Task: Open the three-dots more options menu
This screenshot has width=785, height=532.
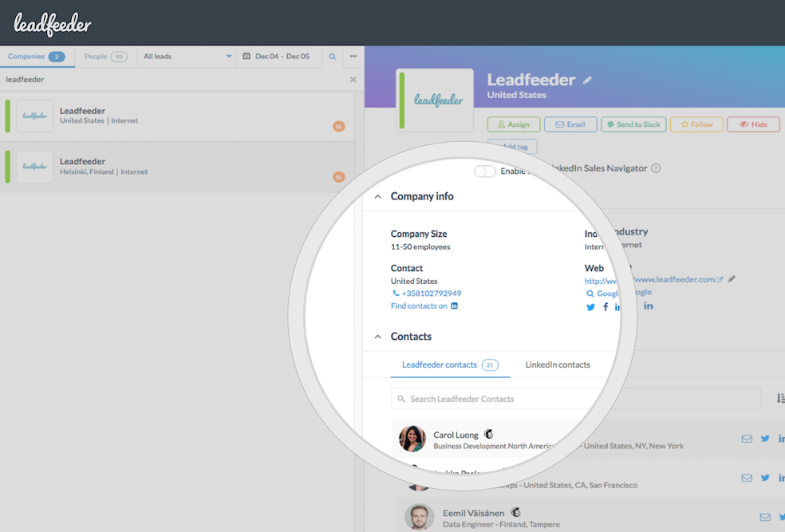Action: (x=353, y=56)
